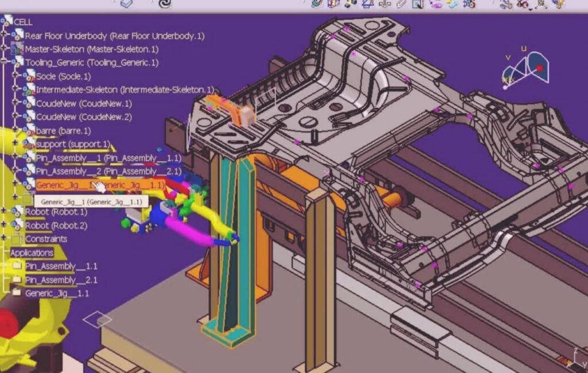Image resolution: width=588 pixels, height=373 pixels.
Task: Collapse the Tooling_Generic tree node
Action: 4,63
